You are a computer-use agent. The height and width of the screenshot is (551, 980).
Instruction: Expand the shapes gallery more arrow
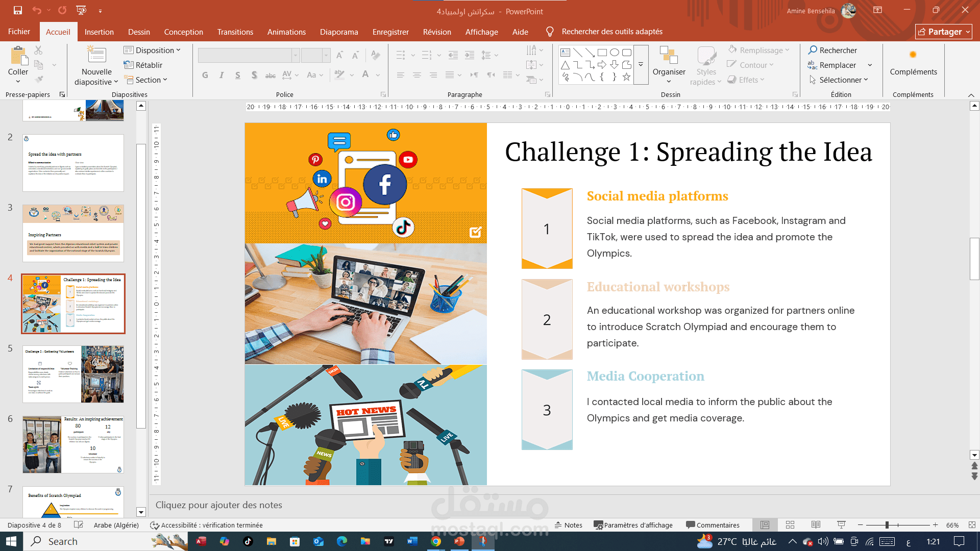(x=641, y=65)
